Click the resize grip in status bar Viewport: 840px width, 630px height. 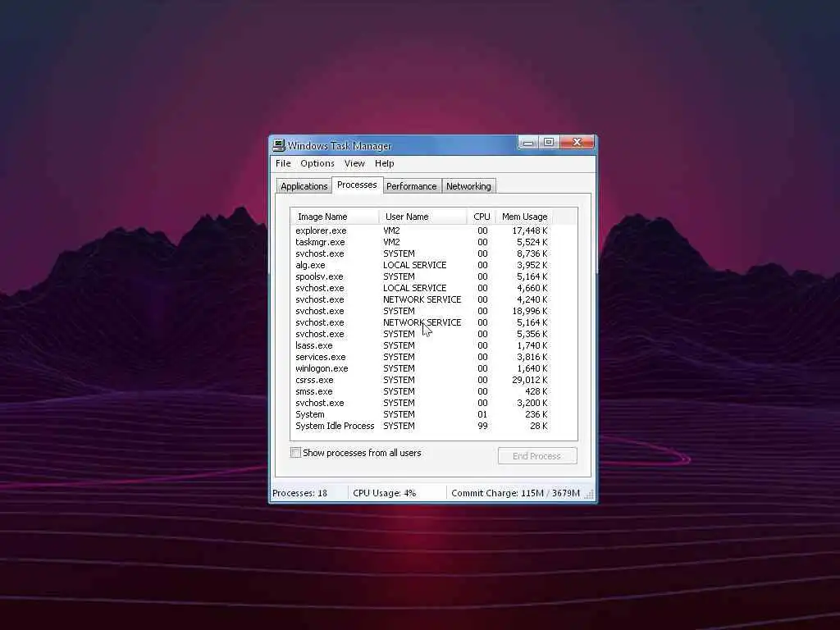(589, 495)
